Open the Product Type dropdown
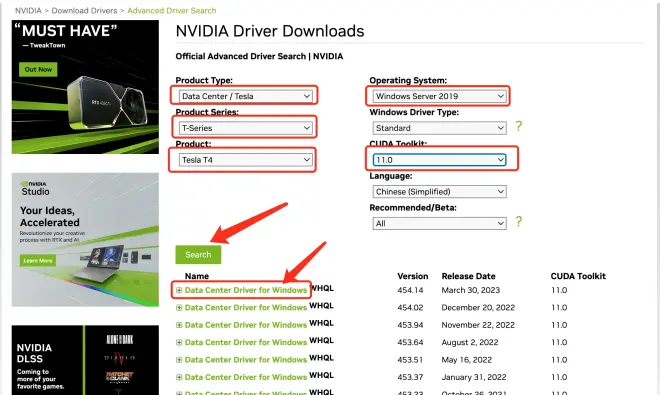This screenshot has width=660, height=395. 246,96
